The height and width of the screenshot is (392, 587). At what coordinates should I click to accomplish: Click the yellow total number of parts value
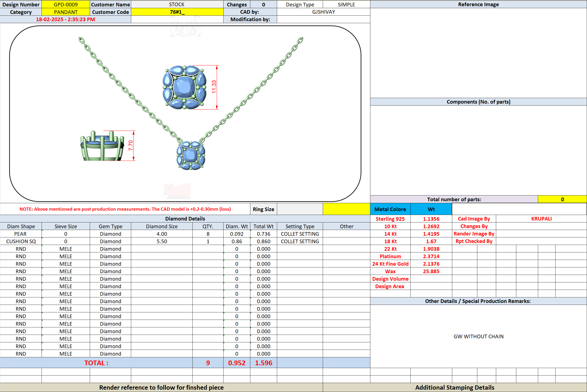tap(562, 199)
